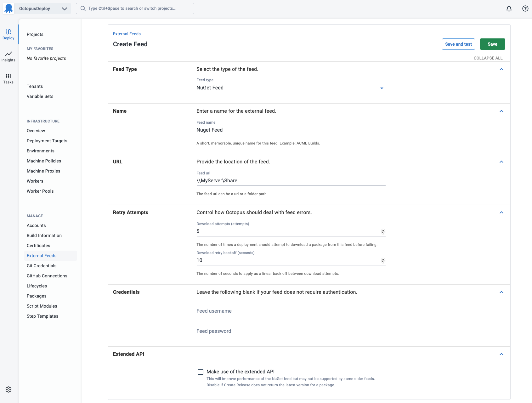Open the OctopusDeploy space switcher dropdown
Image resolution: width=532 pixels, height=403 pixels.
pyautogui.click(x=42, y=9)
